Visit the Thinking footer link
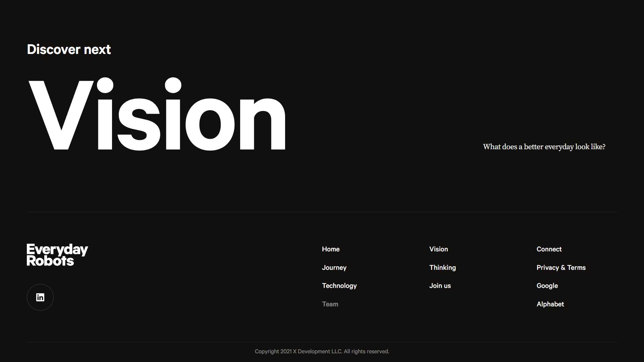Screen dimensions: 644x362 click(442, 267)
